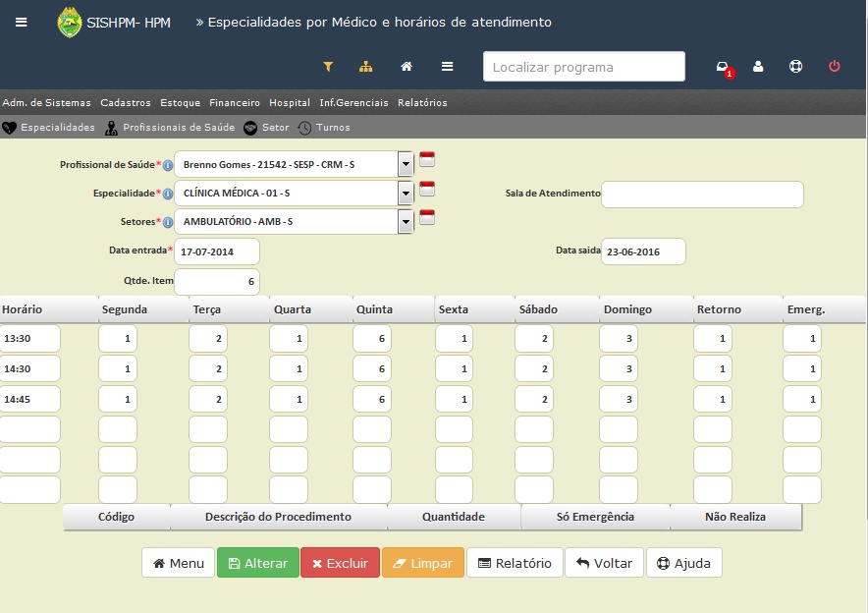Open Turnos shortcut

324,128
